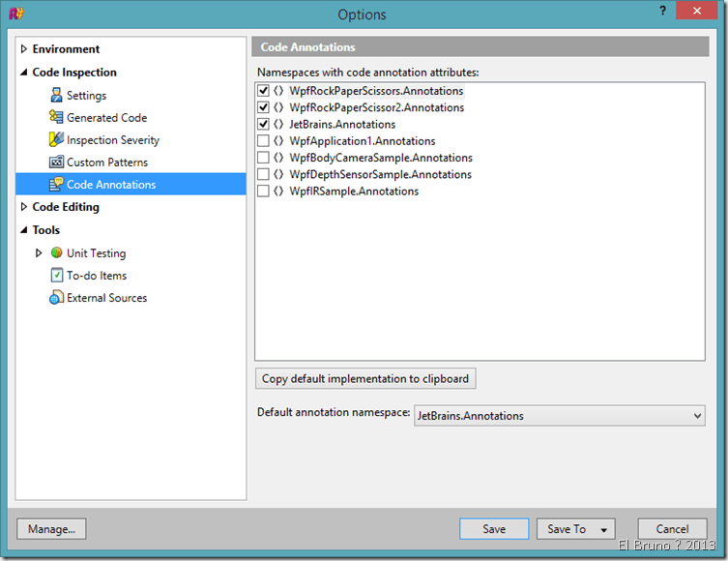Click the Settings icon under Code Inspection

coord(56,96)
